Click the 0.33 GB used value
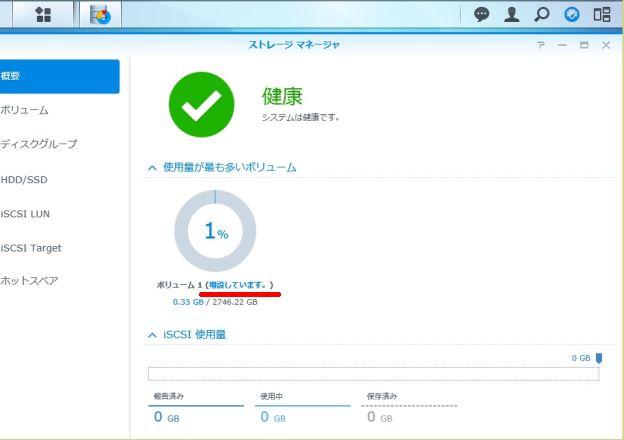Image resolution: width=624 pixels, height=440 pixels. click(x=188, y=302)
